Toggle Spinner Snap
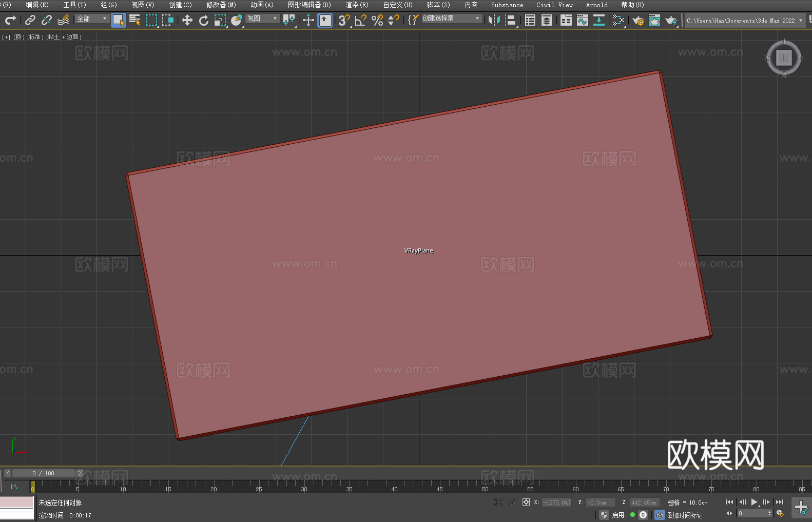 (x=394, y=20)
